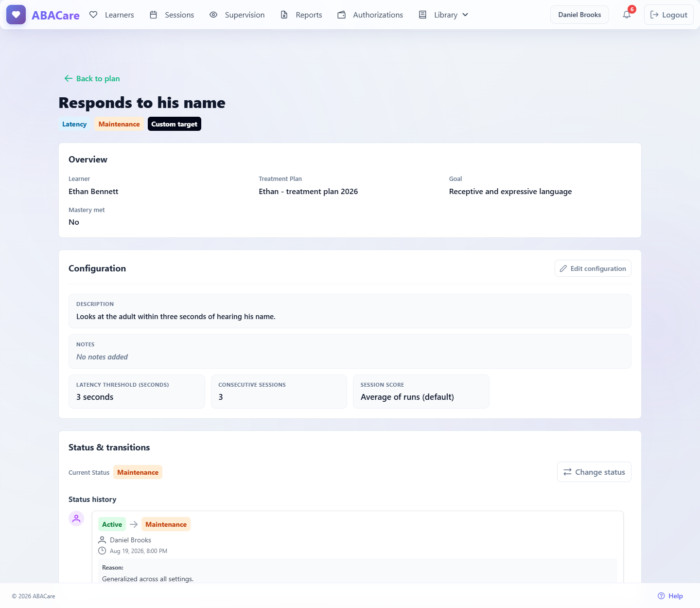
Task: Click the Supervision eye icon
Action: (213, 15)
